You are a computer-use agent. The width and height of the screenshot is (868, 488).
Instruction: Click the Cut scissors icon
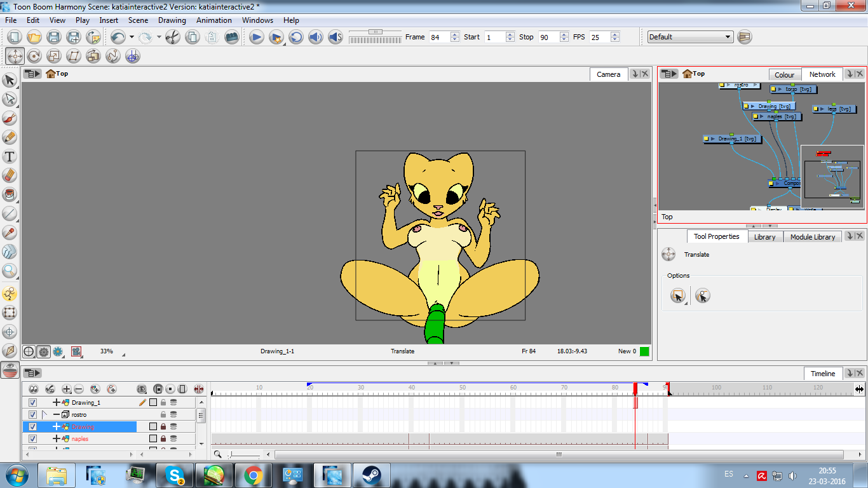[172, 37]
